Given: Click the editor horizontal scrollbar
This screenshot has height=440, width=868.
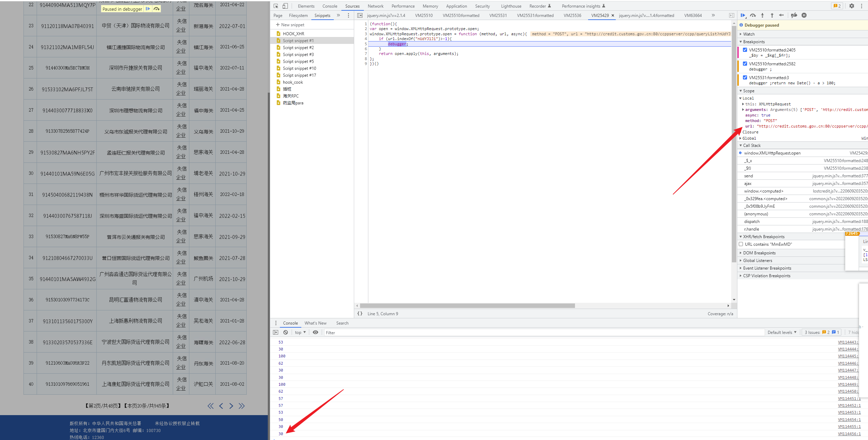Looking at the screenshot, I should pyautogui.click(x=467, y=306).
